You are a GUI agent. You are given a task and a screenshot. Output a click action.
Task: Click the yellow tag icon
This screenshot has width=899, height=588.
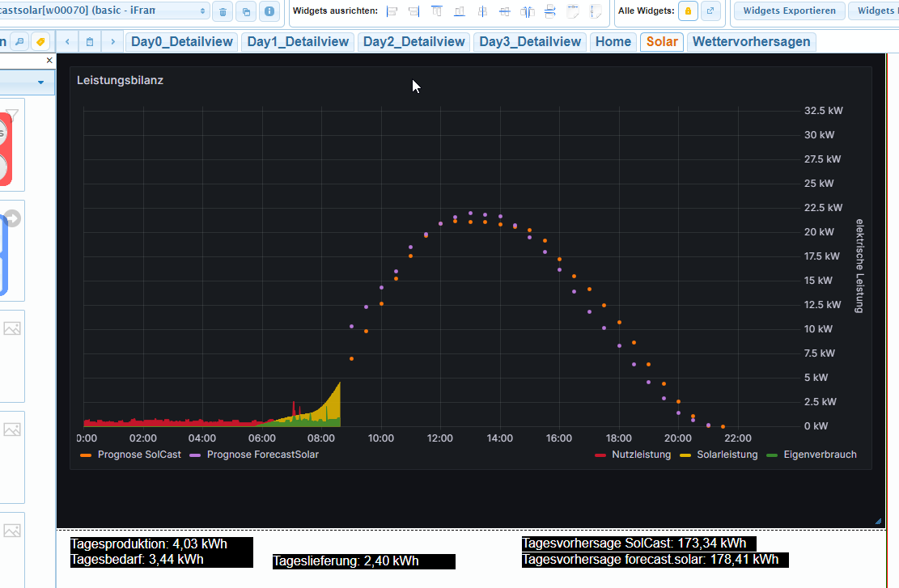click(x=40, y=42)
